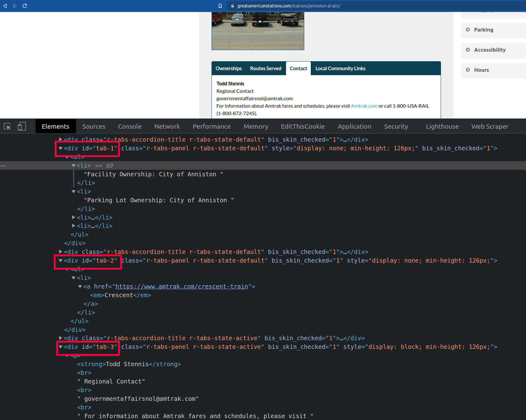This screenshot has height=420, width=526.
Task: Select the Routes Served page tab
Action: click(x=266, y=68)
